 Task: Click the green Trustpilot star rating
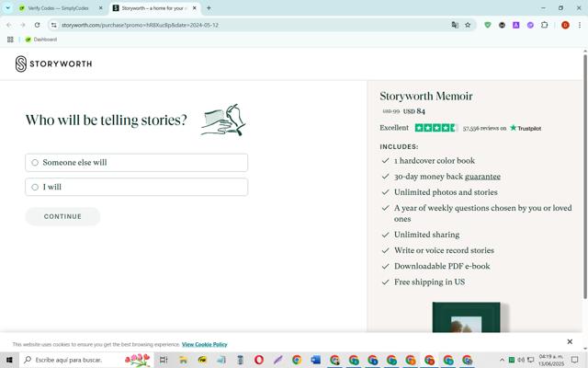click(x=435, y=128)
